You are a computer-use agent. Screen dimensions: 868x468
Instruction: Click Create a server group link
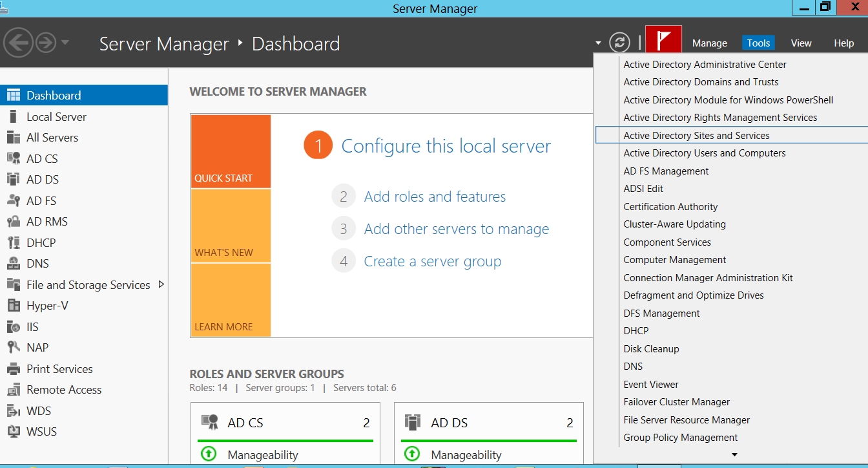[433, 261]
